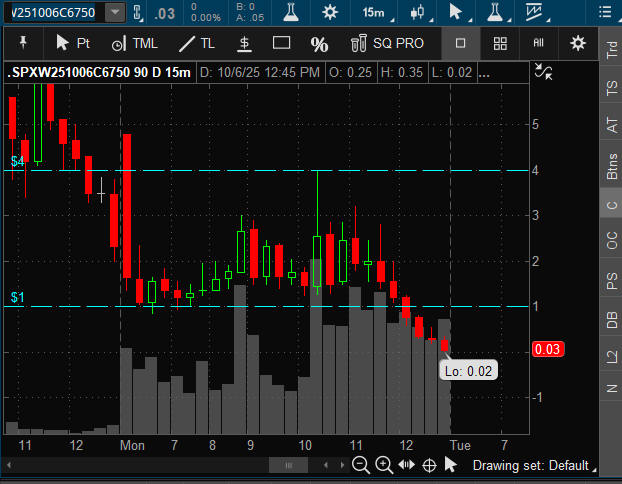Open the flask studies icon in top bar
622x484 pixels.
291,12
